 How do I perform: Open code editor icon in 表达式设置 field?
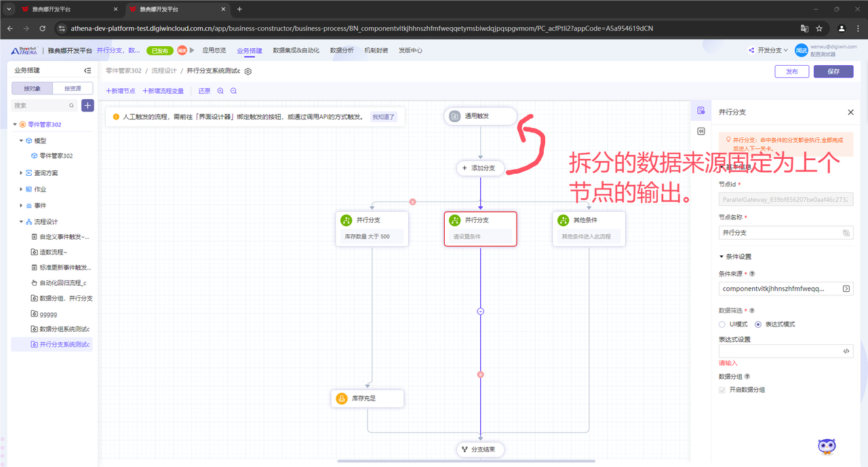coord(846,351)
